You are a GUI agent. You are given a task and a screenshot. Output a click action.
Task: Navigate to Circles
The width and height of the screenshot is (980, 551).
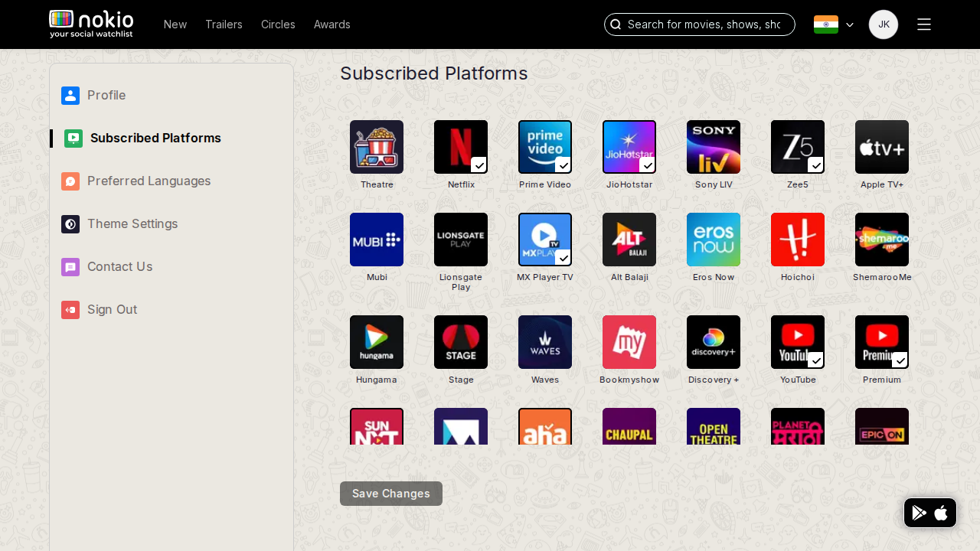278,24
